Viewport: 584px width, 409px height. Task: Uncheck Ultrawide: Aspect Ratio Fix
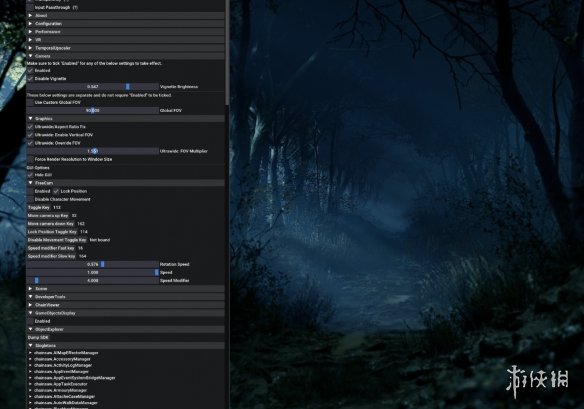(x=30, y=127)
